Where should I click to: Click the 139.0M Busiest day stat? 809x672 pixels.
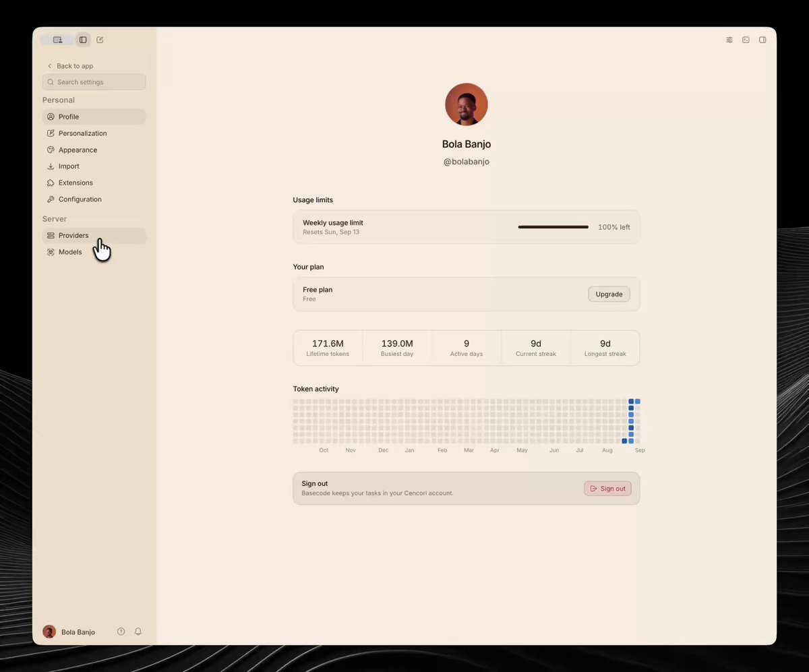click(397, 348)
